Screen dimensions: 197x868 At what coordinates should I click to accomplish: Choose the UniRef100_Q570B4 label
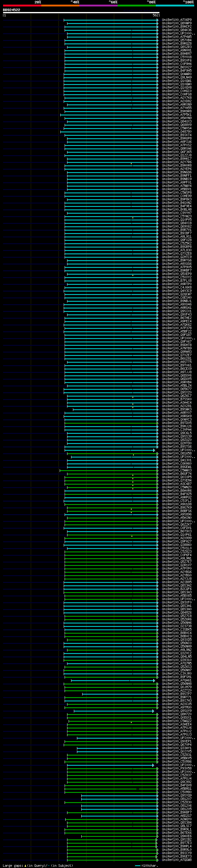(177, 40)
